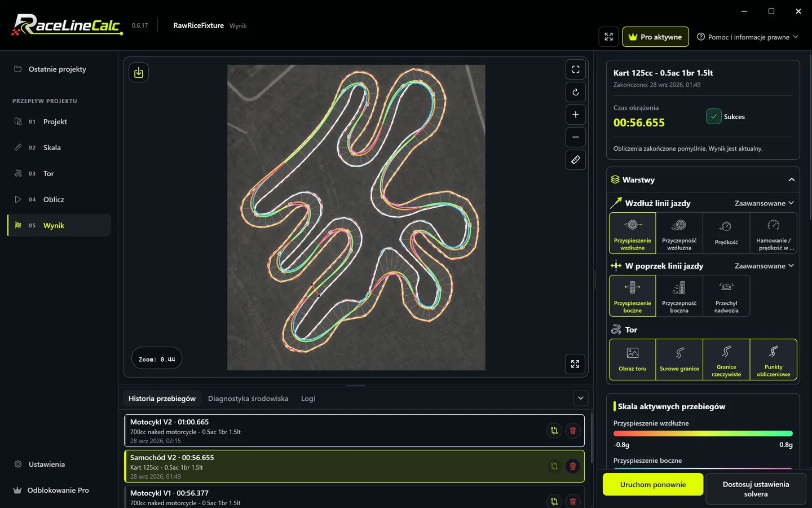Delete the Motocykl V2 run
This screenshot has width=812, height=508.
point(572,431)
